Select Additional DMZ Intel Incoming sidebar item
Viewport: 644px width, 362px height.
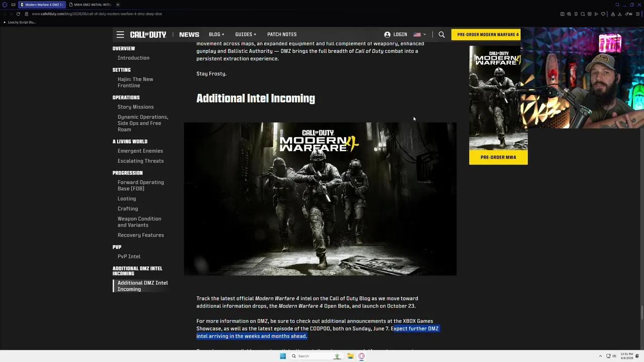click(143, 286)
